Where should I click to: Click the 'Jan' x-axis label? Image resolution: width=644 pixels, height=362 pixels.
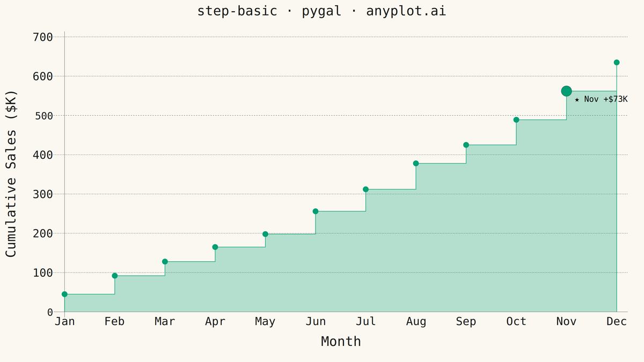64,321
